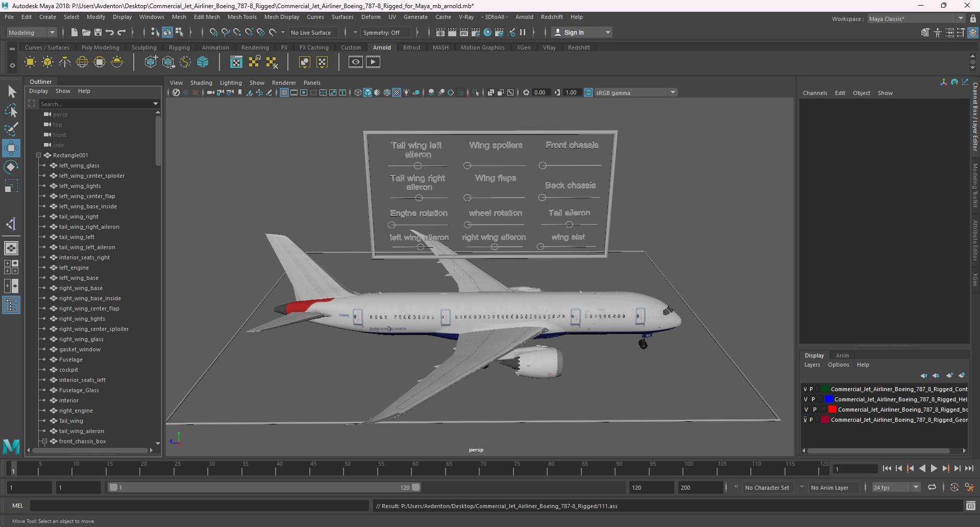Save the scene with the floppy disk icon
Screen dimensions: 980x527
pyautogui.click(x=97, y=32)
